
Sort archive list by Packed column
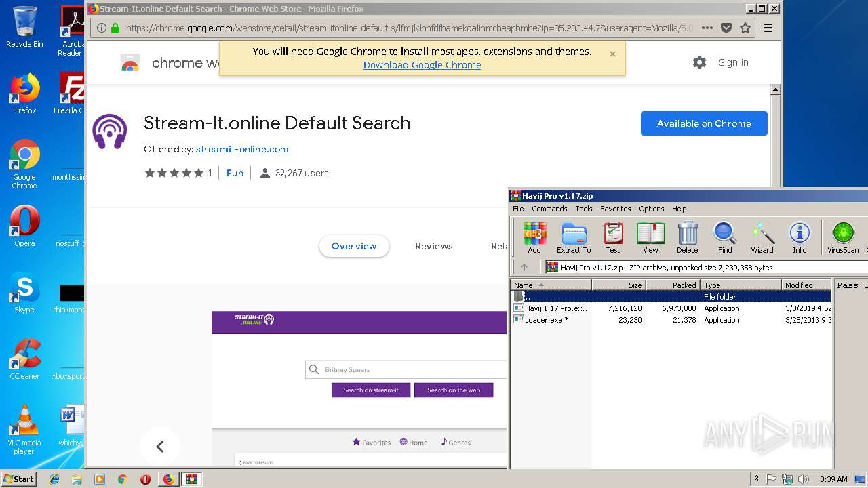point(673,285)
